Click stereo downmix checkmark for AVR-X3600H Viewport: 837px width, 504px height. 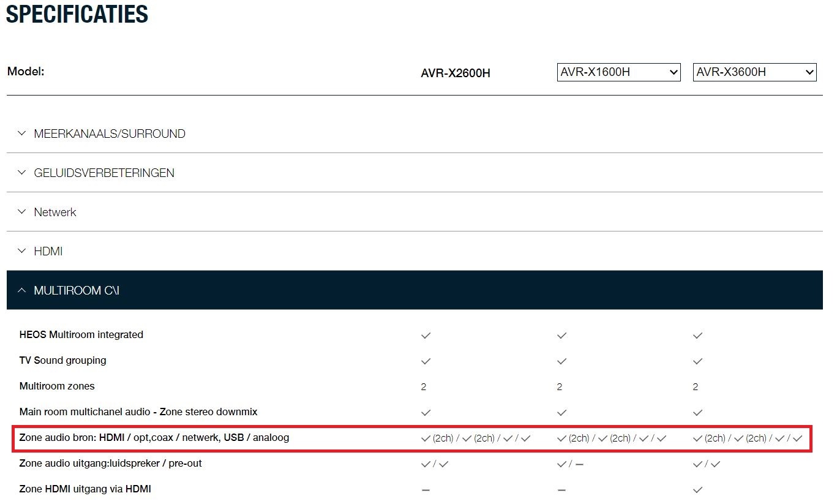pos(698,413)
